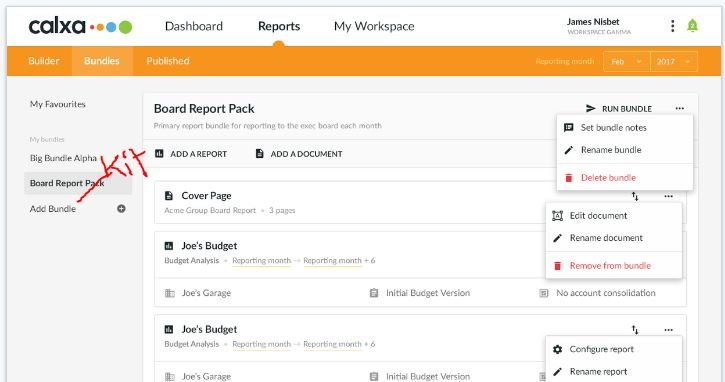Click the pencil icon beside Rename report
Viewport: 725px width, 382px height.
pos(558,371)
